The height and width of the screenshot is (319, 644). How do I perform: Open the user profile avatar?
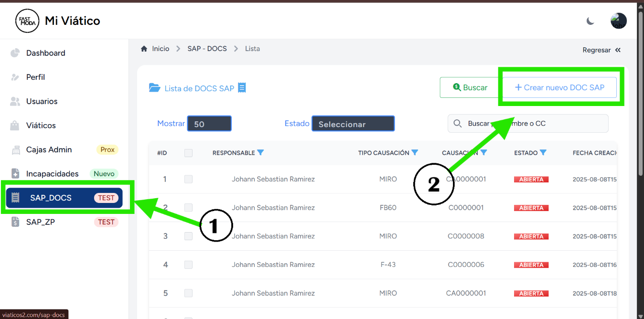pos(618,21)
